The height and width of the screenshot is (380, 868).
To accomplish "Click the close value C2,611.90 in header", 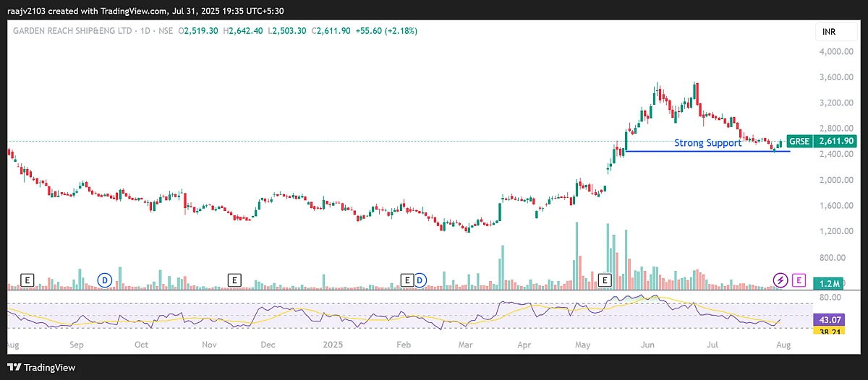I will coord(331,31).
